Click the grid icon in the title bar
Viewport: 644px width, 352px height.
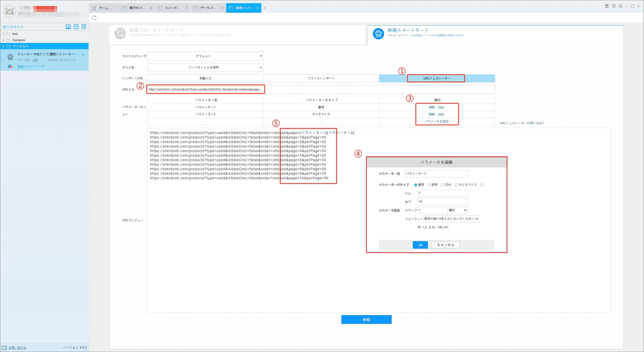click(x=607, y=5)
